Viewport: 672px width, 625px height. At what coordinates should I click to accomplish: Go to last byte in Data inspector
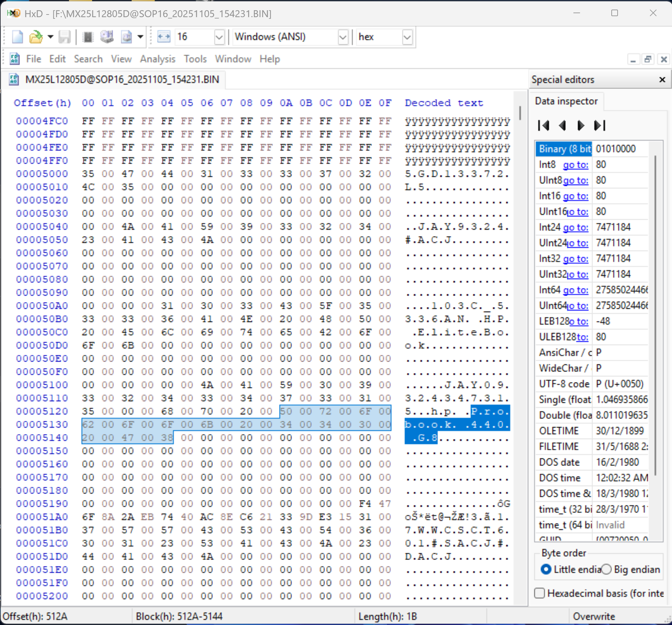click(x=600, y=126)
